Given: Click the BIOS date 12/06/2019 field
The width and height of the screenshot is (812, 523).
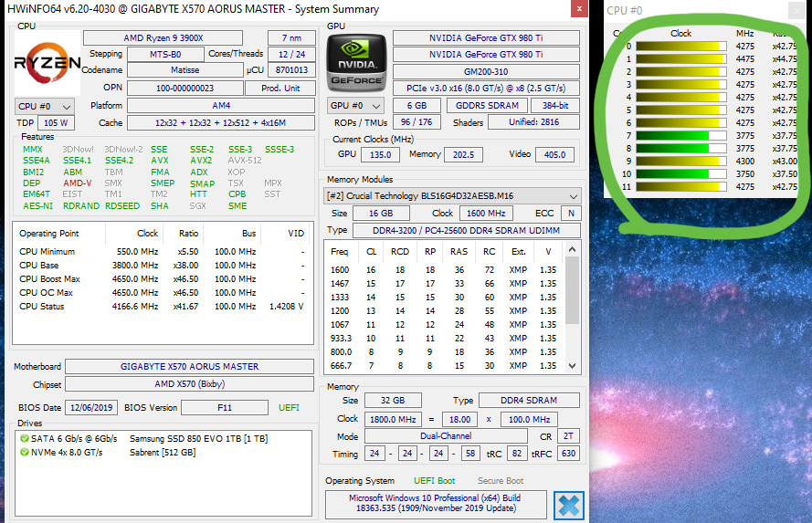Looking at the screenshot, I should [91, 408].
